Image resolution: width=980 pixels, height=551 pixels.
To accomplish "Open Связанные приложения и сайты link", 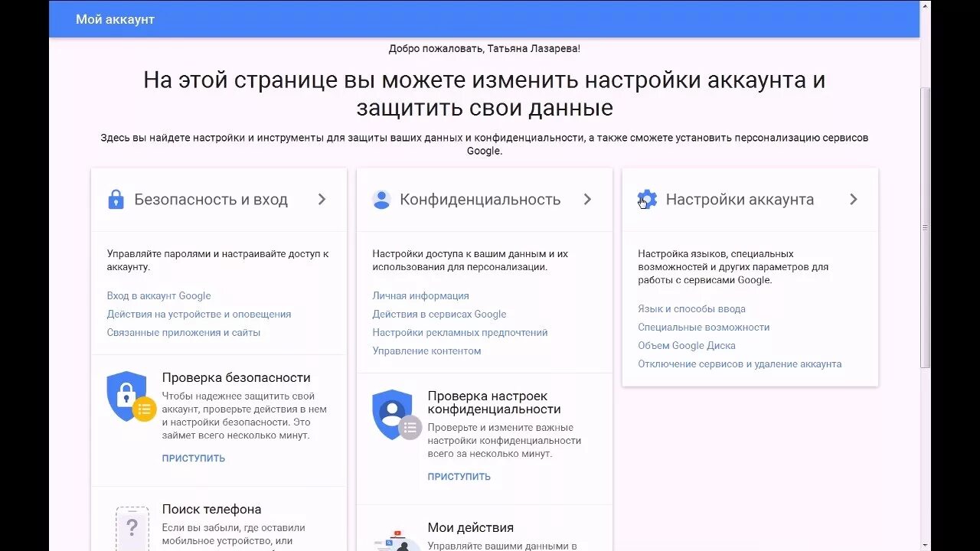I will 184,333.
